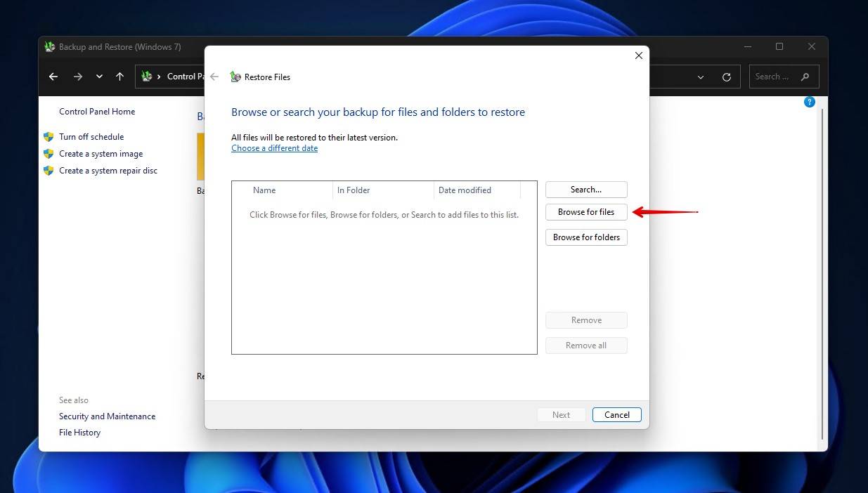Screen dimensions: 868x493
Task: Open the recent locations chevron dropdown
Action: (x=99, y=77)
